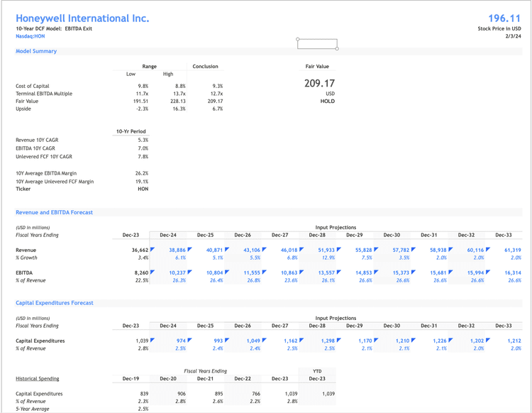Screen dimensions: 532x413
Task: Select historical Dec-20 capex 906
Action: pos(182,394)
